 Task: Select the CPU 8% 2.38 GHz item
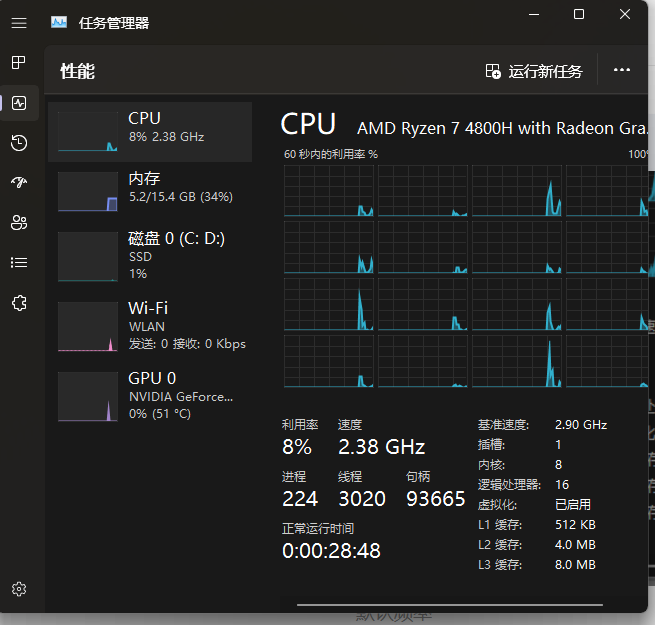[x=150, y=132]
